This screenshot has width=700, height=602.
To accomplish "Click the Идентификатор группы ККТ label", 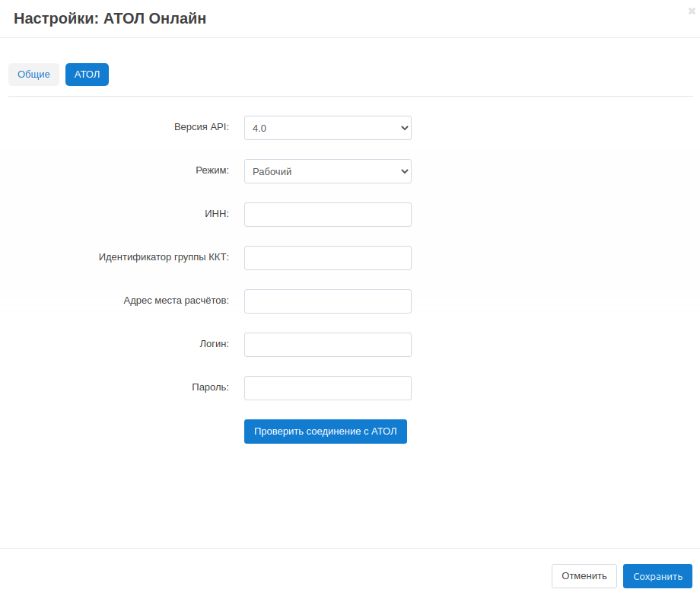I will tap(164, 257).
